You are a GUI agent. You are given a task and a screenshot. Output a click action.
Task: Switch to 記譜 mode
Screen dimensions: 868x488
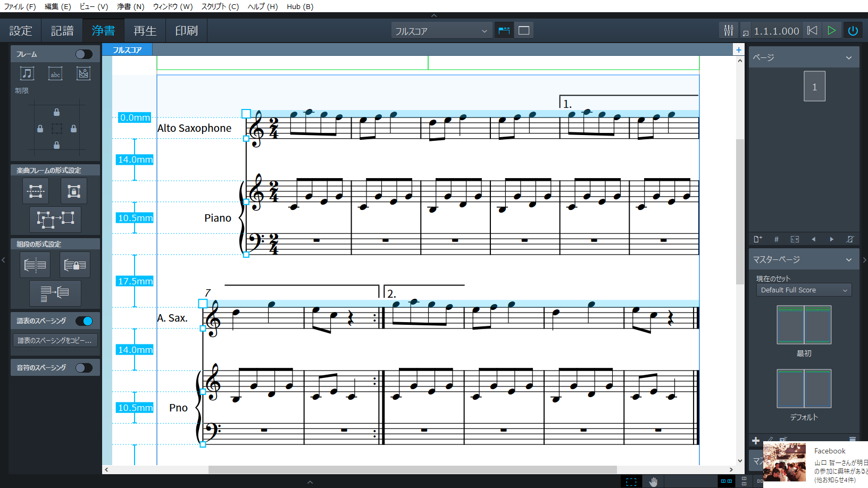pos(62,31)
